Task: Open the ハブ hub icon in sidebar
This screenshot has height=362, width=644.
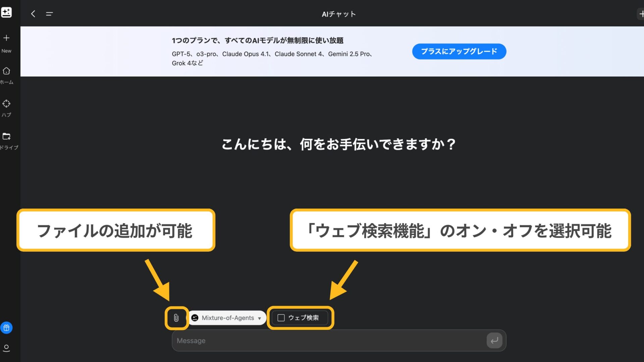Action: coord(6,103)
